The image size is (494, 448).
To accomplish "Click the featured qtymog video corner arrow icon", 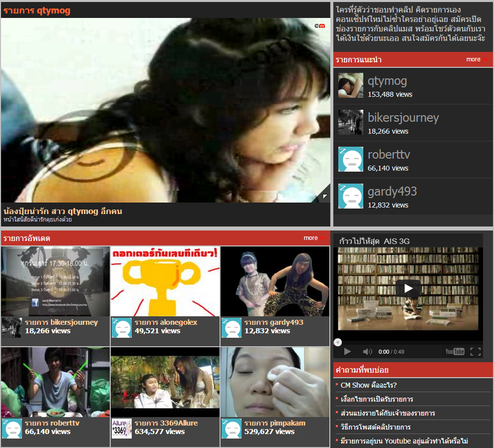I will tap(325, 196).
